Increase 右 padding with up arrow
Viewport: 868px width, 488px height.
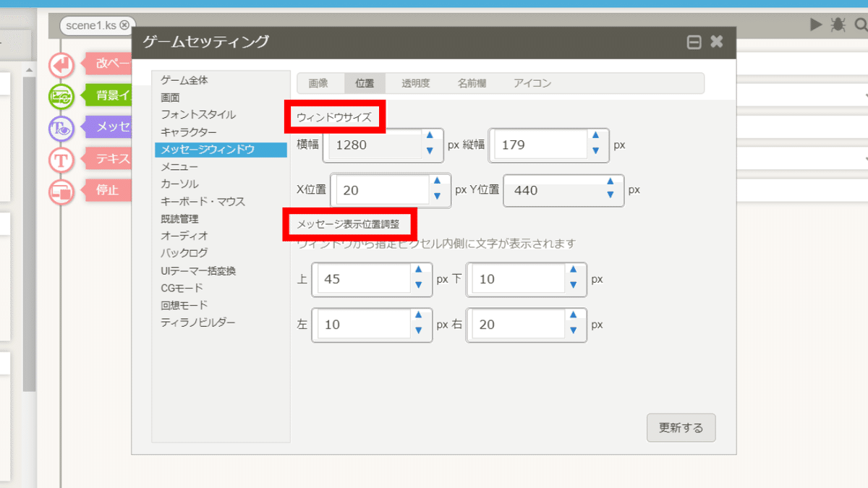(573, 315)
